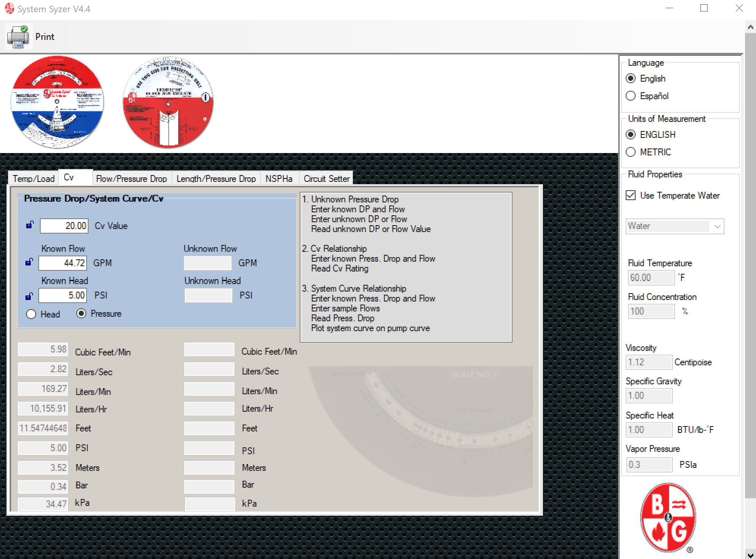Click the Unknown Head PSI field
The width and height of the screenshot is (756, 559).
pyautogui.click(x=208, y=295)
